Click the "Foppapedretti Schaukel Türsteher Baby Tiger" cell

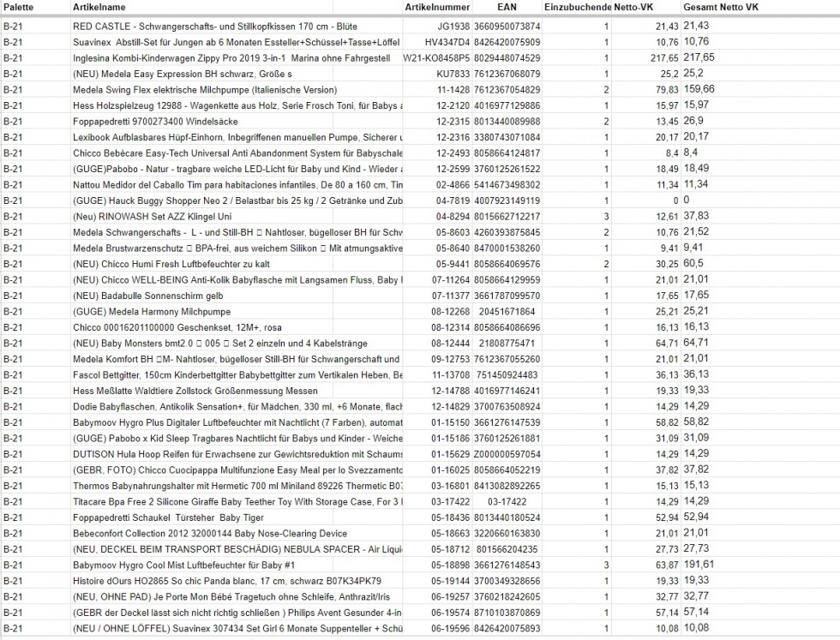click(x=168, y=517)
